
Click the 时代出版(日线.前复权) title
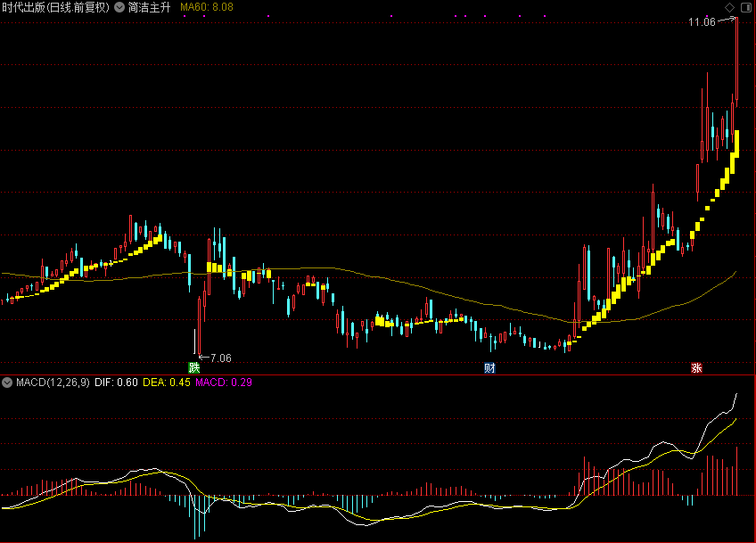pyautogui.click(x=56, y=7)
